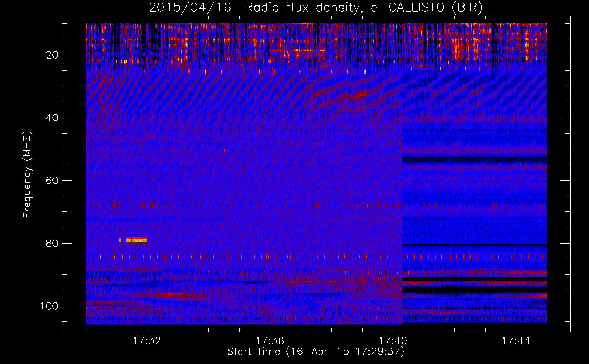Click the "17:40" time tick label
Viewport: 589px width, 364px height.
click(393, 341)
